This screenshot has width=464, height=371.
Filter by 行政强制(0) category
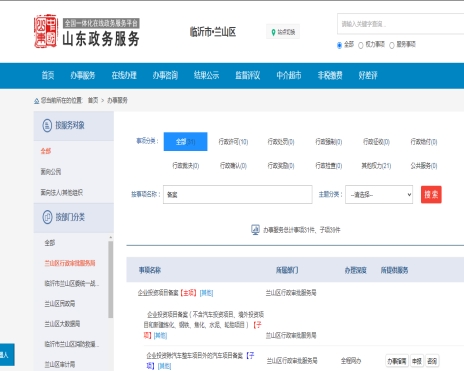pos(329,142)
